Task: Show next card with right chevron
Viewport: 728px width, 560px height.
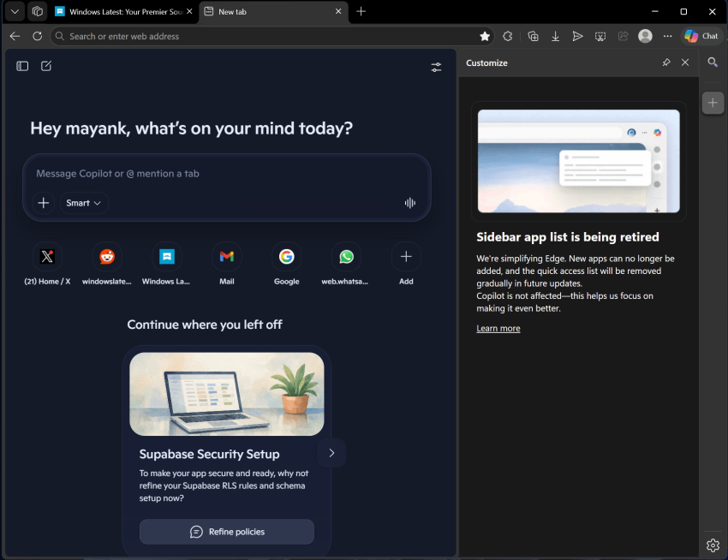Action: (331, 453)
